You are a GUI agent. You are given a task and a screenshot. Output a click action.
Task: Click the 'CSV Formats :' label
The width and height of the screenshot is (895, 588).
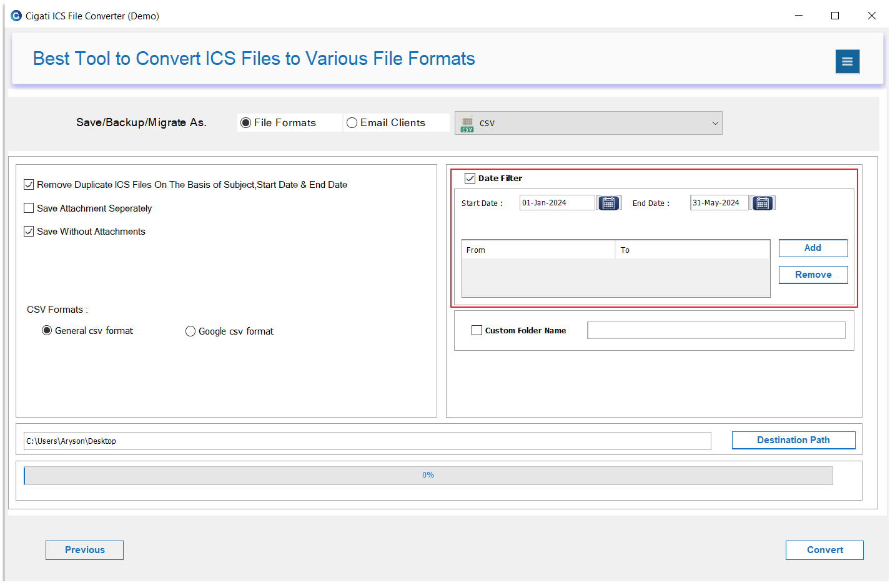tap(57, 310)
